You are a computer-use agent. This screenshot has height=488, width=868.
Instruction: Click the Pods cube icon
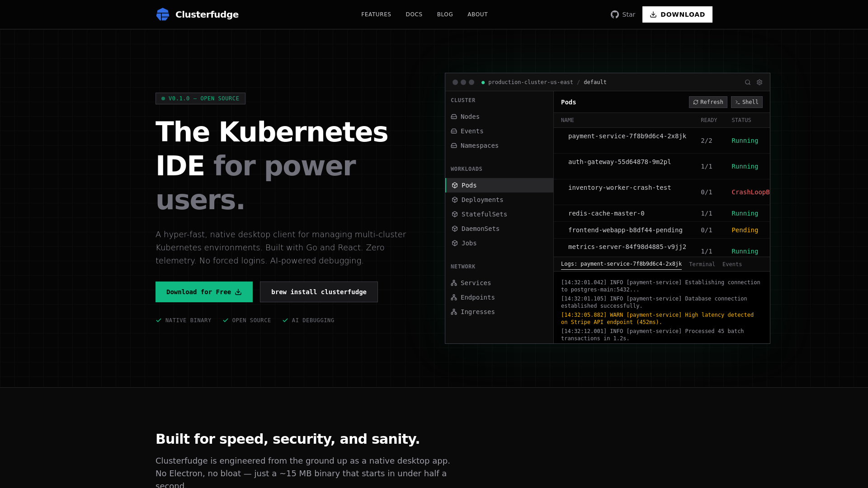[455, 185]
